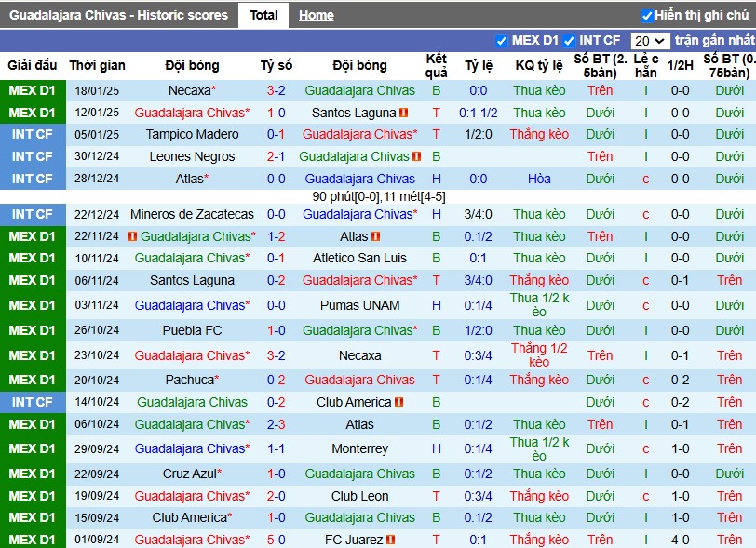Click the date 03/11/24
Viewport: 756px width, 548px height.
pyautogui.click(x=97, y=305)
